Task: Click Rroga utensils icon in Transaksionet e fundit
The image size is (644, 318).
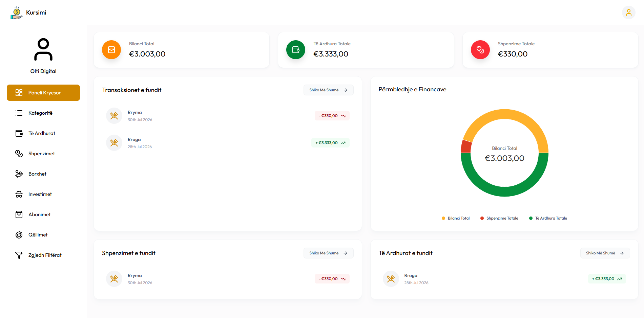Action: (114, 143)
